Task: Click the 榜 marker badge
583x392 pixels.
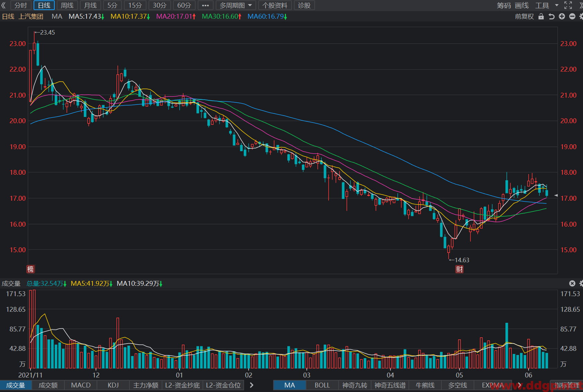Action: click(x=30, y=269)
